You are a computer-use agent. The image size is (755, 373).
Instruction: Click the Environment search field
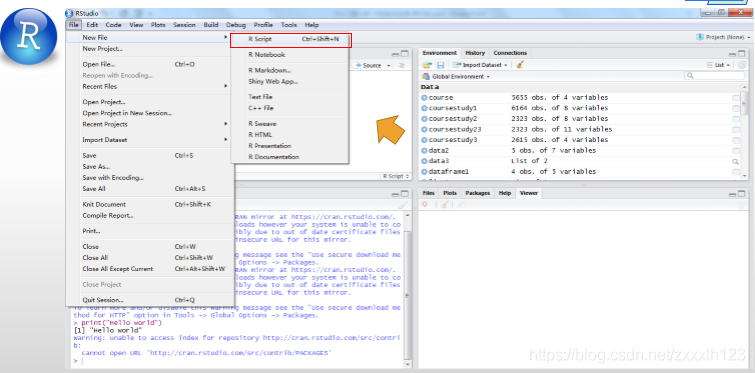(x=715, y=76)
